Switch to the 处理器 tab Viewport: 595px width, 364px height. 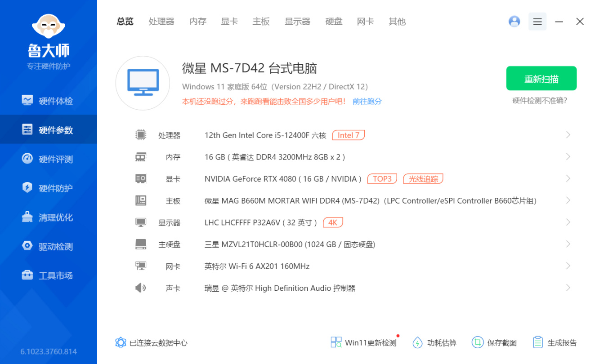[161, 22]
